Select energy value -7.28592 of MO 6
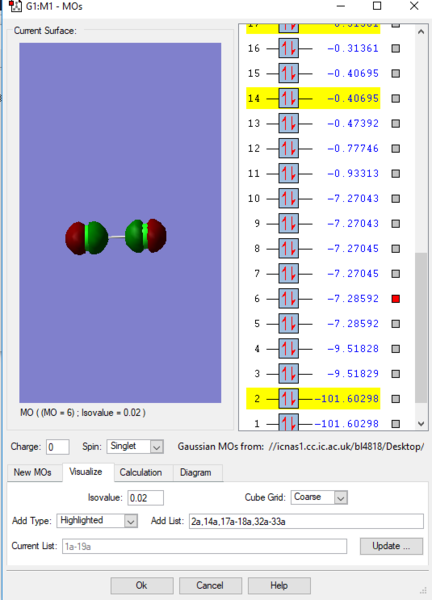Screen dimensions: 432x600 coord(353,299)
